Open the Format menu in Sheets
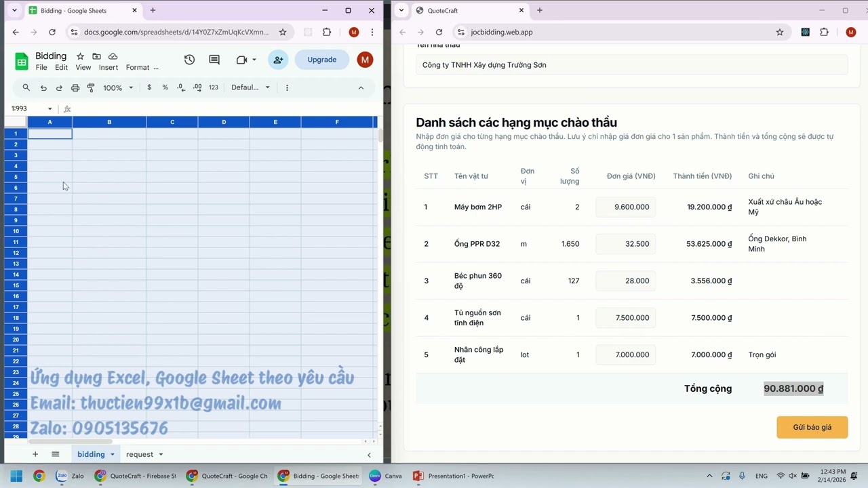This screenshot has width=868, height=488. (138, 68)
